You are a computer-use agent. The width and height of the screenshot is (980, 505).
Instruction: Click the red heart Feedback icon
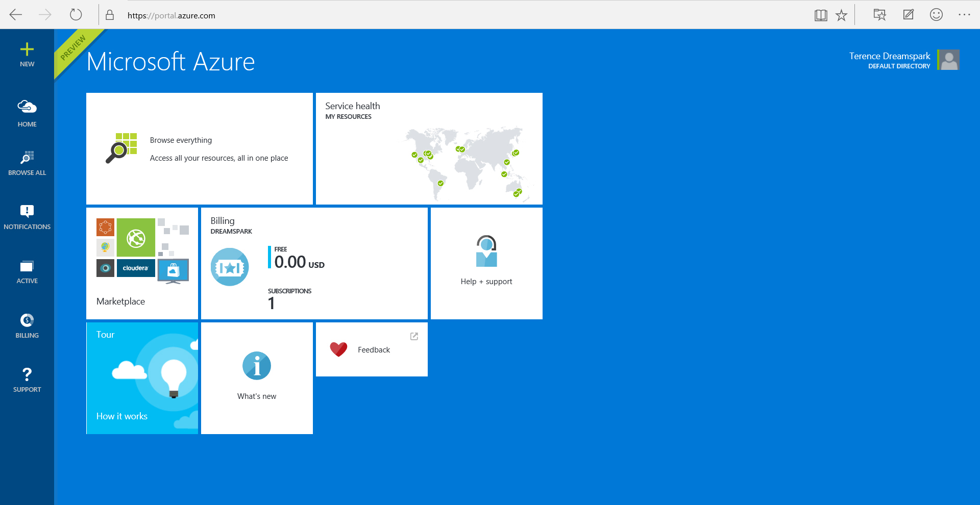(338, 349)
